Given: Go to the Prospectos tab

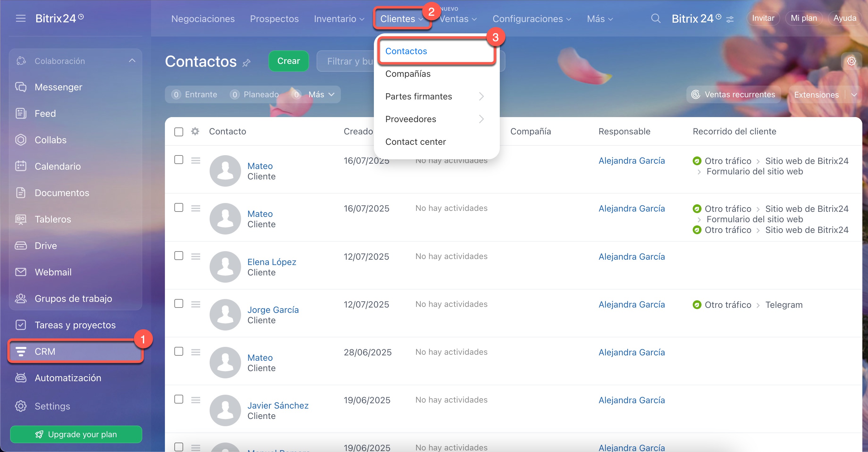Looking at the screenshot, I should click(274, 19).
